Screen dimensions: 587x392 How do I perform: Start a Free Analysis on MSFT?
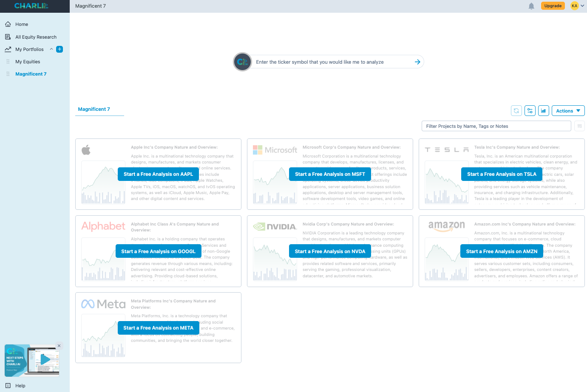coord(330,174)
